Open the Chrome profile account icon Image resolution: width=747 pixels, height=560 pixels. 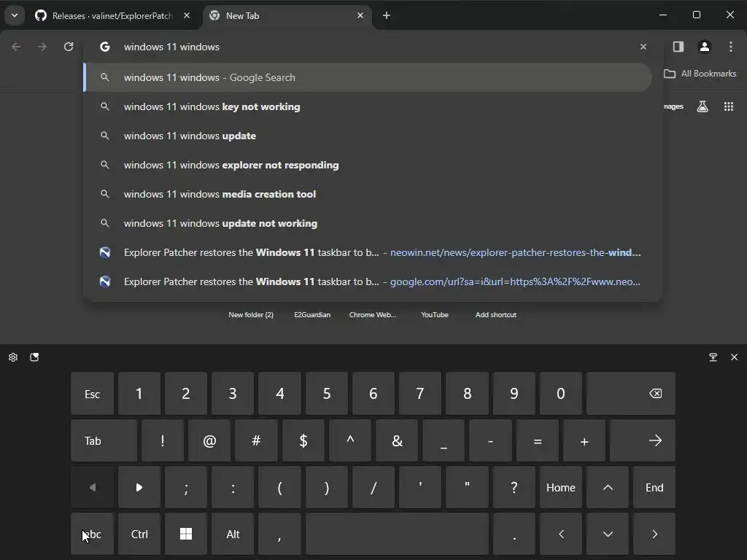click(x=704, y=47)
